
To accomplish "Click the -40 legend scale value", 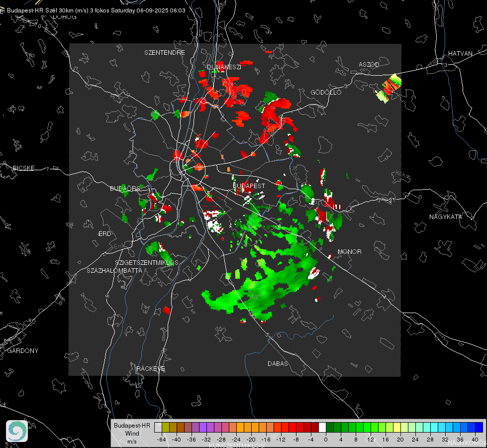I will click(177, 440).
